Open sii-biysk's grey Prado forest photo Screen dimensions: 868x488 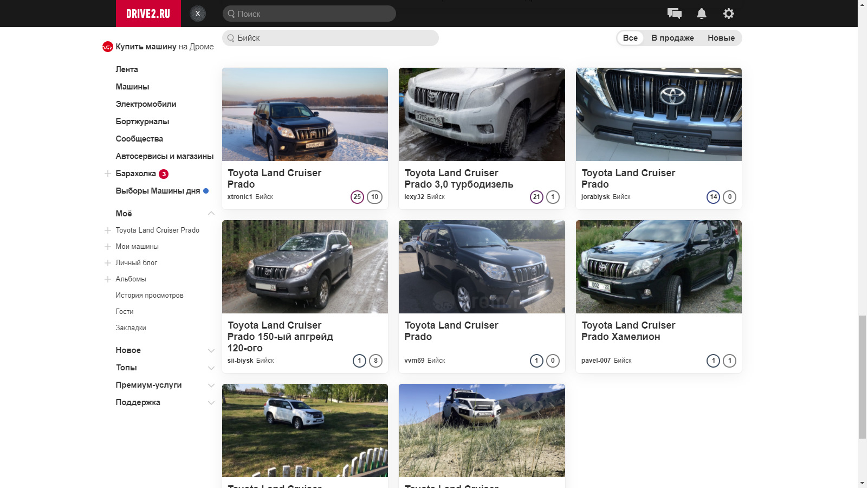[305, 267]
